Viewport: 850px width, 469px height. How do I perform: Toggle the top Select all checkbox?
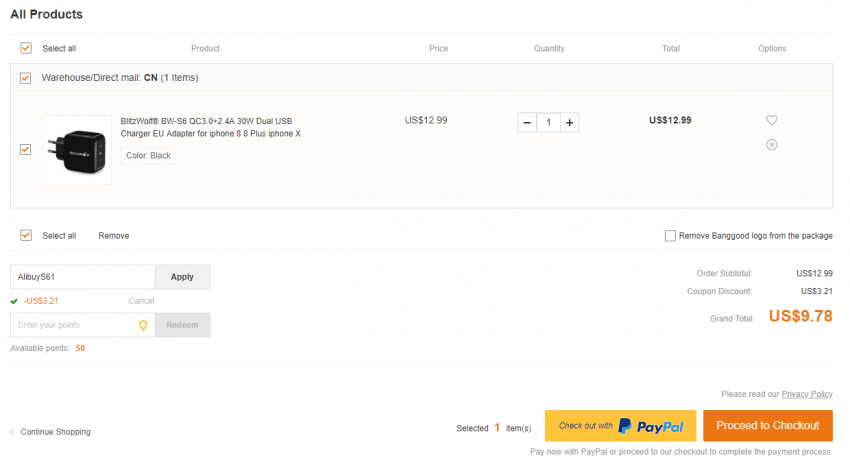pyautogui.click(x=26, y=48)
